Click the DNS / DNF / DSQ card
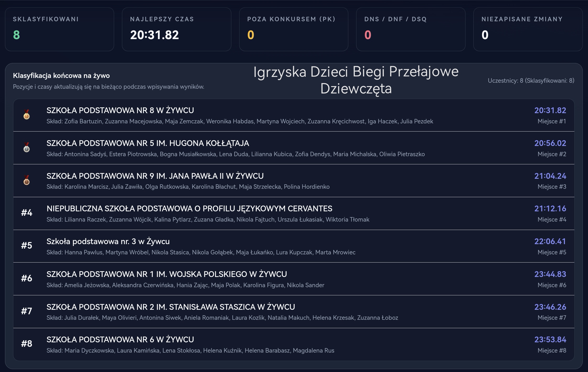The height and width of the screenshot is (372, 588). tap(411, 29)
